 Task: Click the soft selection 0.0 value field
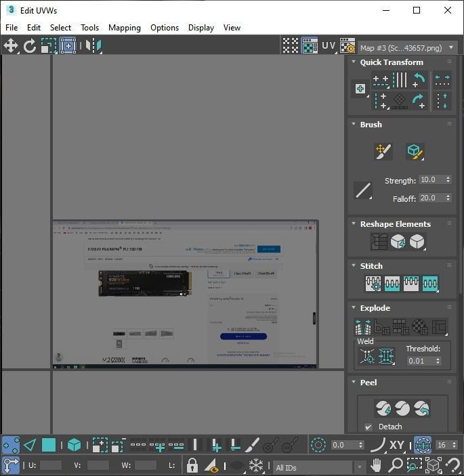pyautogui.click(x=344, y=446)
